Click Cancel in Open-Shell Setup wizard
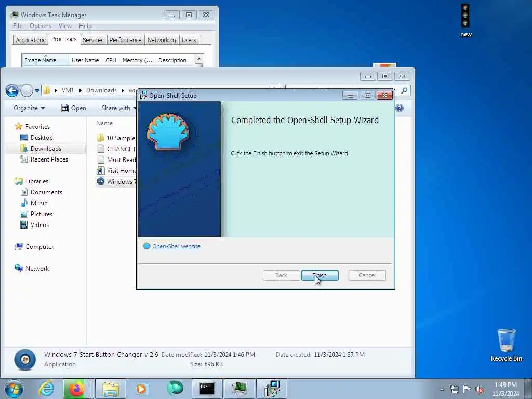Image resolution: width=532 pixels, height=399 pixels. [367, 275]
